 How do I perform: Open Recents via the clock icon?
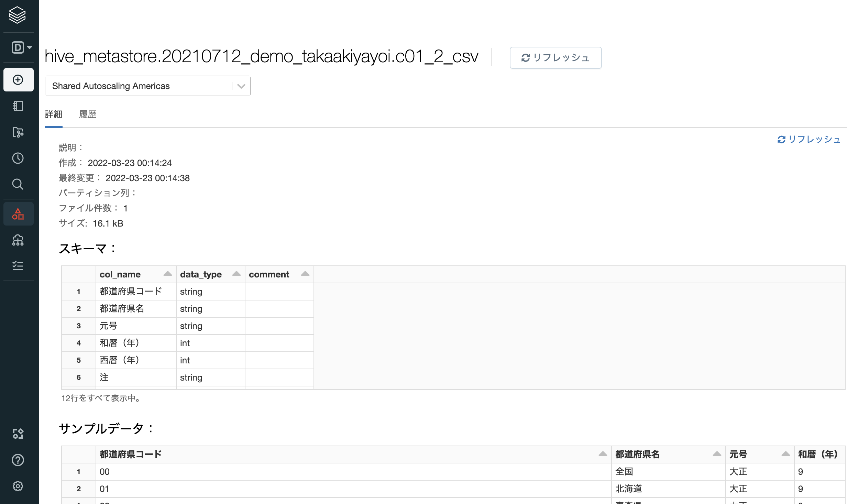17,158
